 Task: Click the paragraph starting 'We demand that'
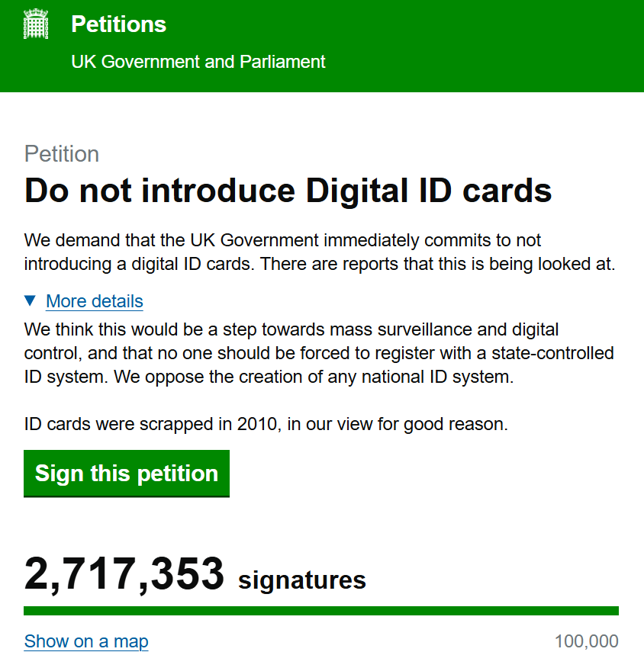point(320,252)
